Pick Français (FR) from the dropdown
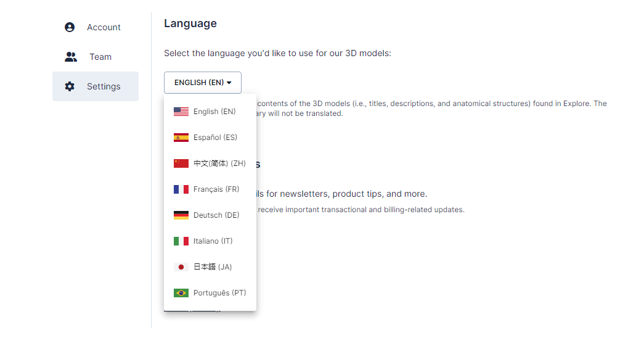This screenshot has height=338, width=644. coord(216,189)
